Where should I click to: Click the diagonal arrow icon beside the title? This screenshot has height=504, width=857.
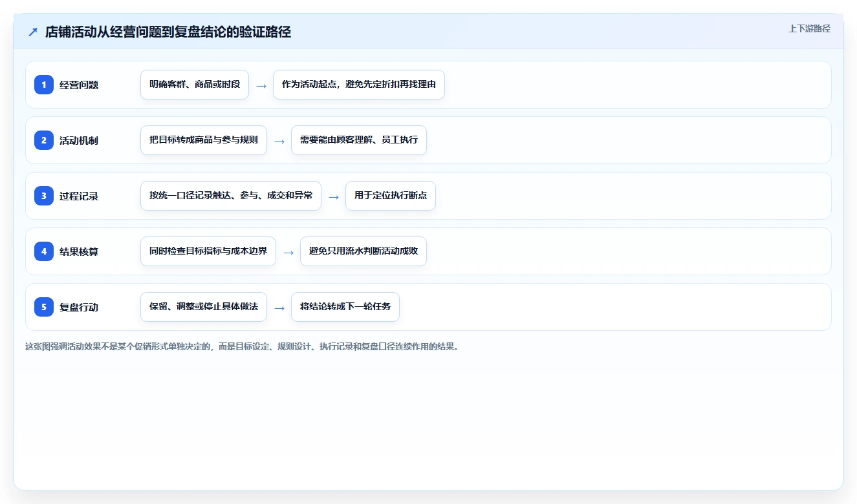click(33, 32)
